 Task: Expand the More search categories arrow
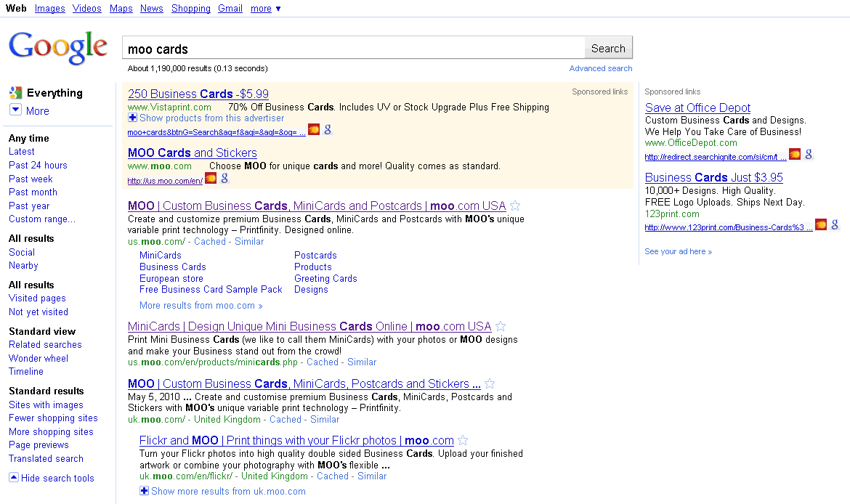[x=16, y=110]
